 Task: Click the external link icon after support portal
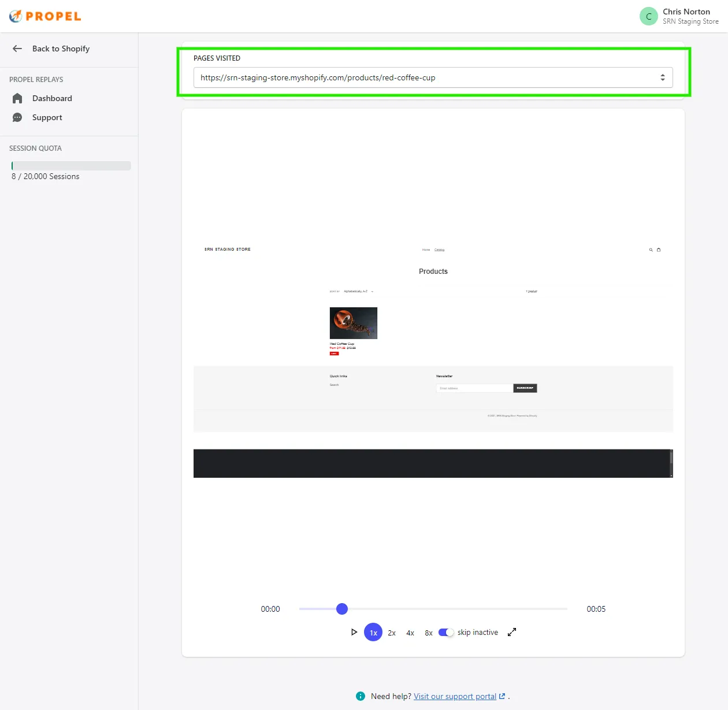click(x=502, y=696)
